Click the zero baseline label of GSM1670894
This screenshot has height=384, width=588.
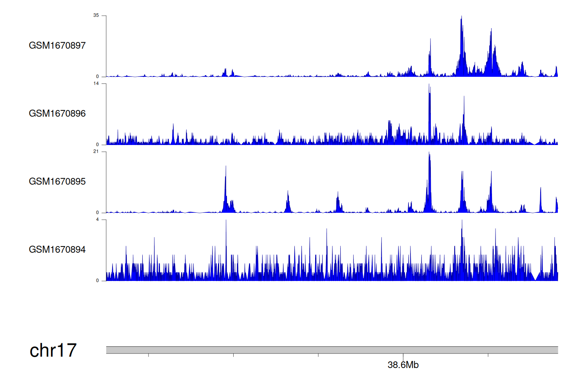click(x=98, y=281)
